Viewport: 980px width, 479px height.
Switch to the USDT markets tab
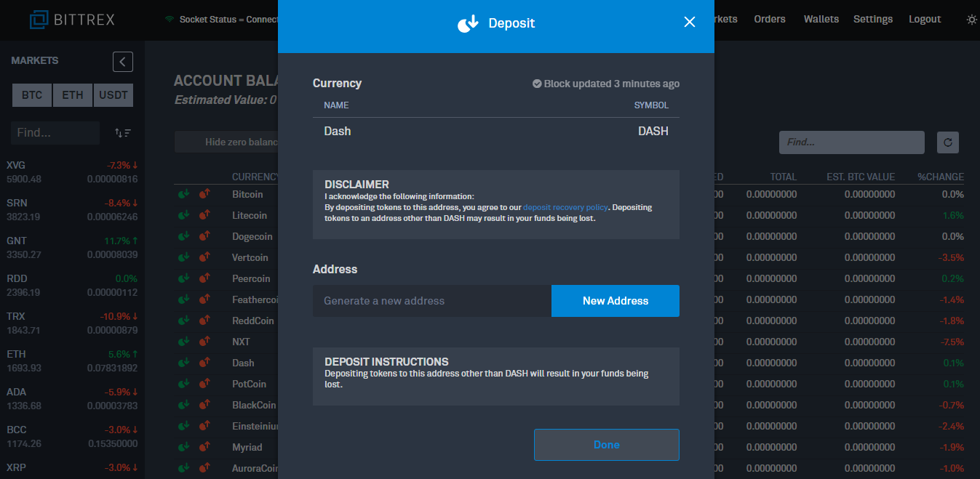point(113,95)
